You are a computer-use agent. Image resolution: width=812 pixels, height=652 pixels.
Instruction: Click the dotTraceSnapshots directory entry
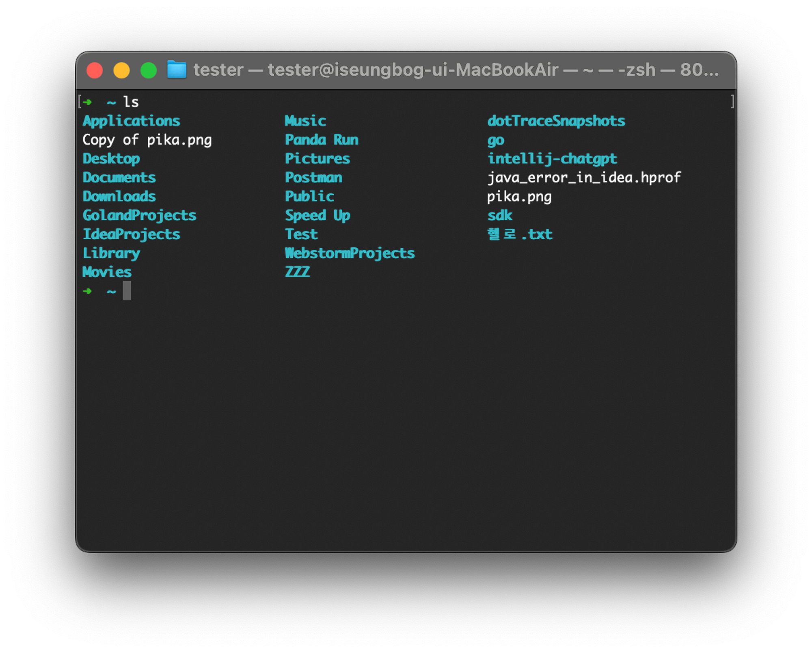click(556, 121)
